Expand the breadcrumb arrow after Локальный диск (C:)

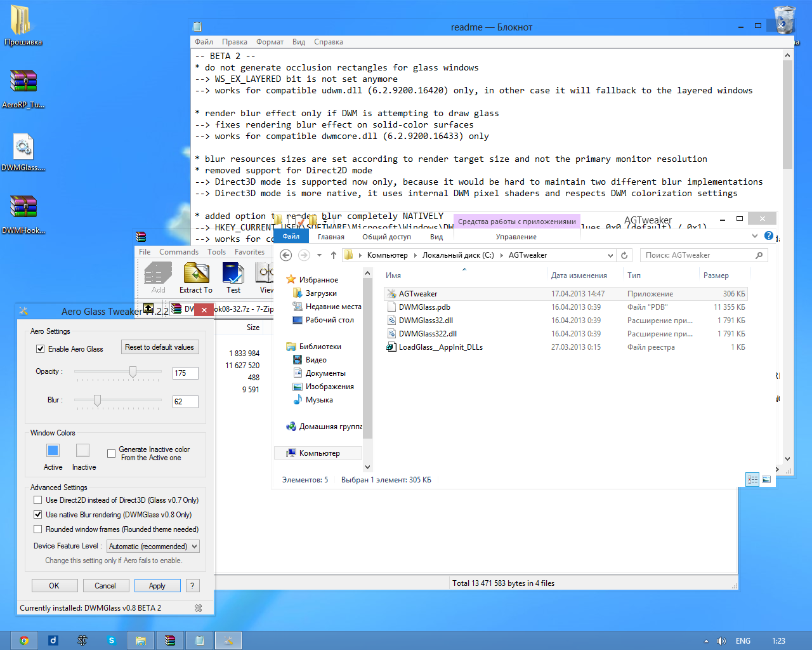pos(501,255)
